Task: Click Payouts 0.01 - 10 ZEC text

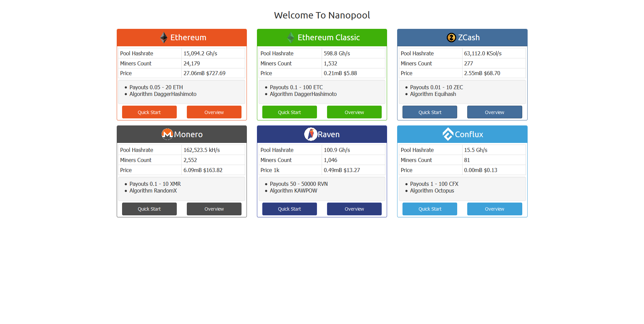Action: tap(436, 87)
